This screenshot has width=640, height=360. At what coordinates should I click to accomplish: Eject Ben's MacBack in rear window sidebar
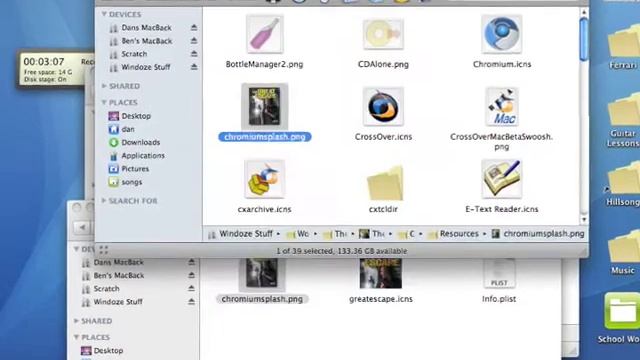pos(191,276)
